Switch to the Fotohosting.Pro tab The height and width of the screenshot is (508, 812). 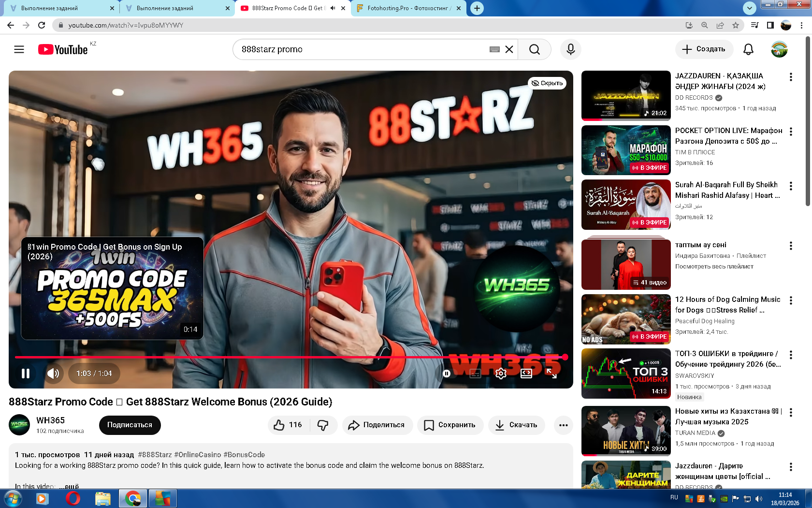coord(409,8)
